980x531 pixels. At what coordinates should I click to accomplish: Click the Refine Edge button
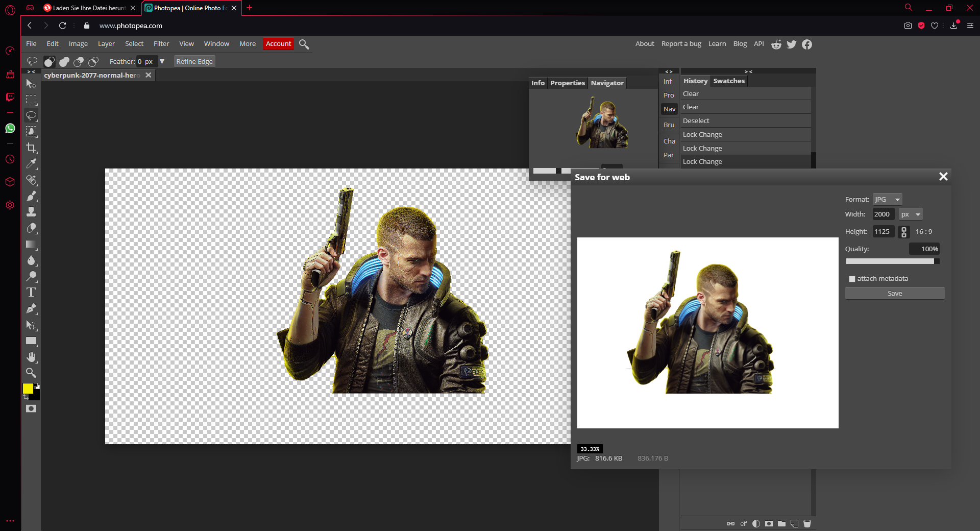pos(194,62)
